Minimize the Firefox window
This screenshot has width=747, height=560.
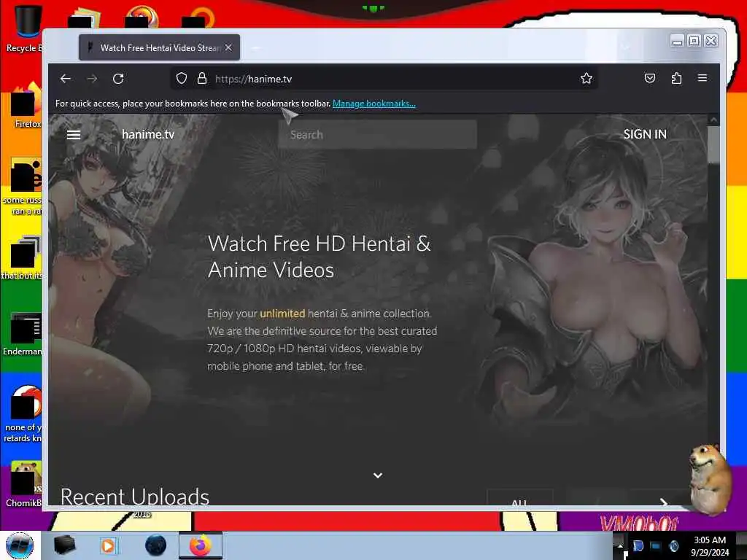click(x=677, y=42)
